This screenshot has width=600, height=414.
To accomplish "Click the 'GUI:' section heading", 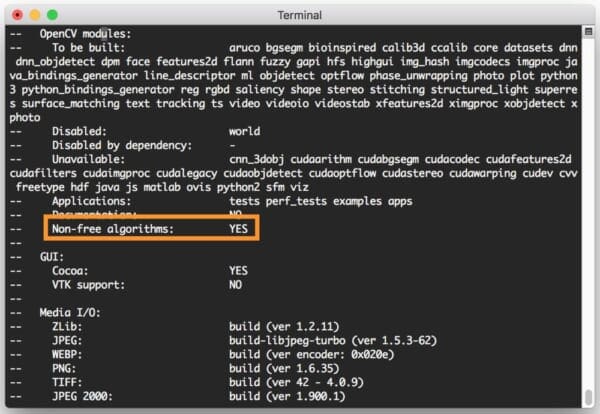I will (53, 256).
